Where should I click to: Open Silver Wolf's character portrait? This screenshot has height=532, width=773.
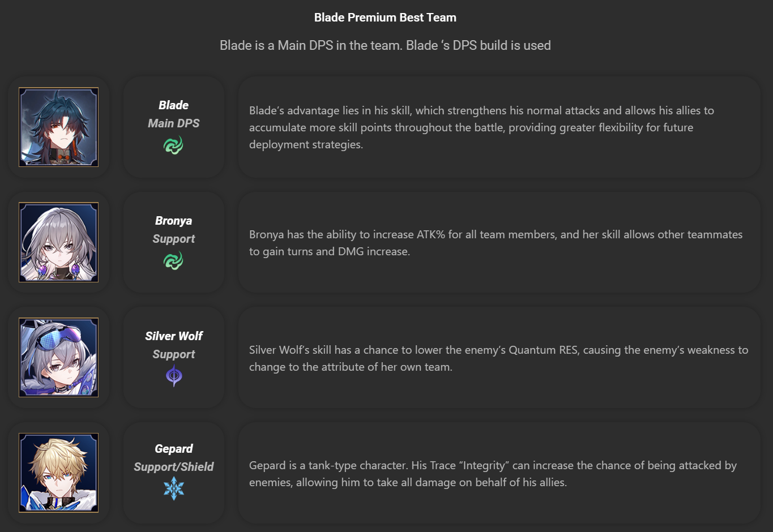click(x=58, y=357)
